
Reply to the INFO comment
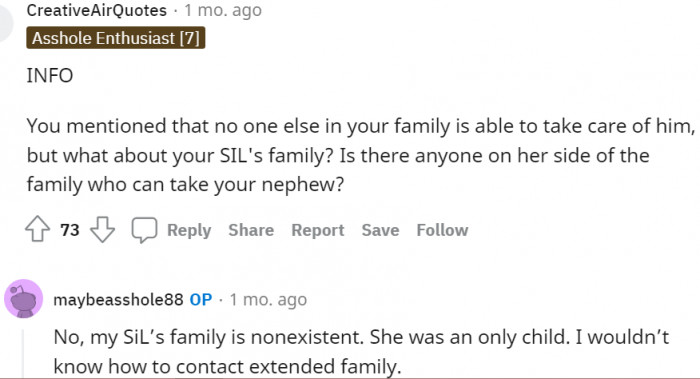point(189,230)
